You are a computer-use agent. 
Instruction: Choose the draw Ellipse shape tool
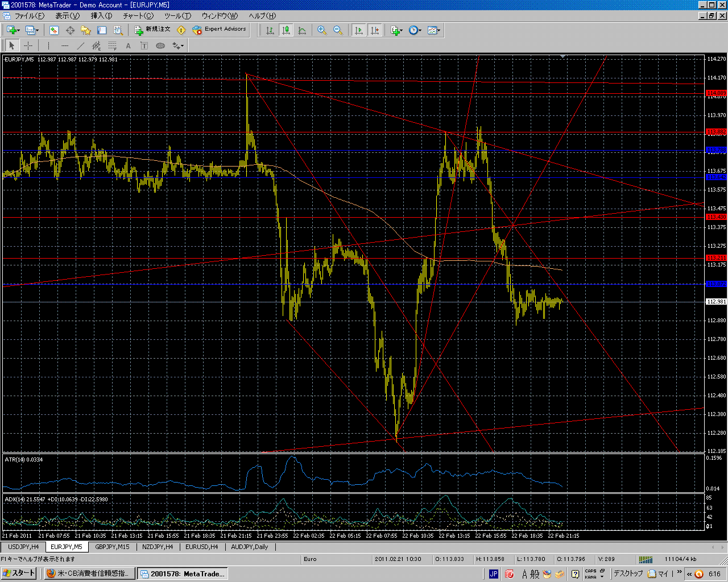click(160, 46)
